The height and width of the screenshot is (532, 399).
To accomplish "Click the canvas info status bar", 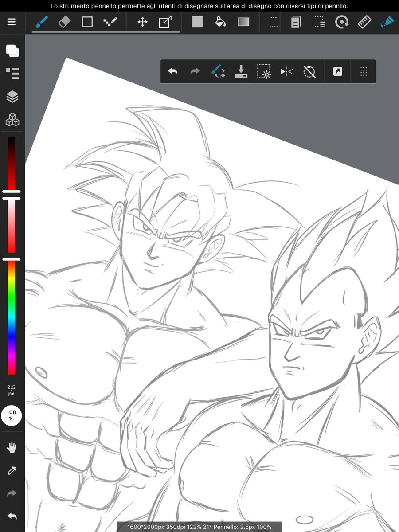I will [199, 527].
